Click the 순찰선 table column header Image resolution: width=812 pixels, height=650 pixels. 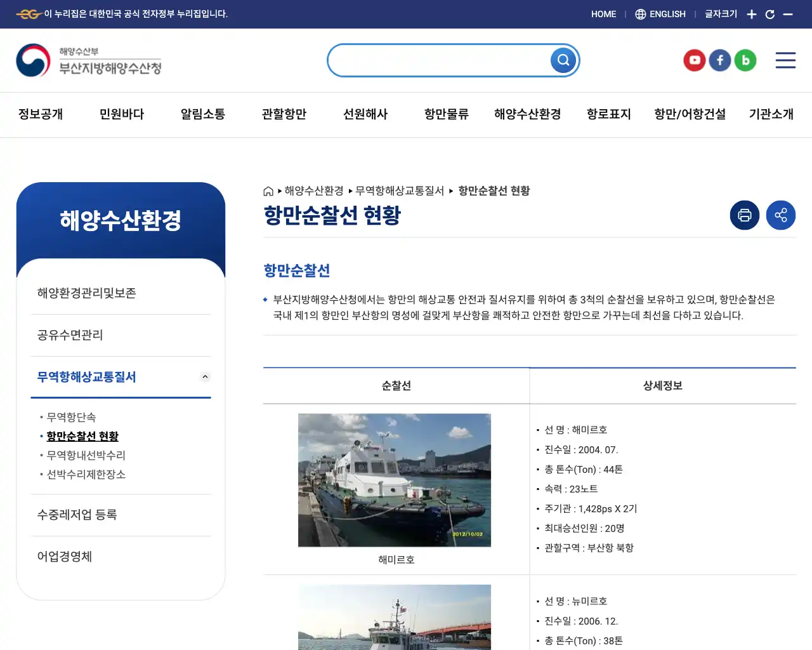396,386
